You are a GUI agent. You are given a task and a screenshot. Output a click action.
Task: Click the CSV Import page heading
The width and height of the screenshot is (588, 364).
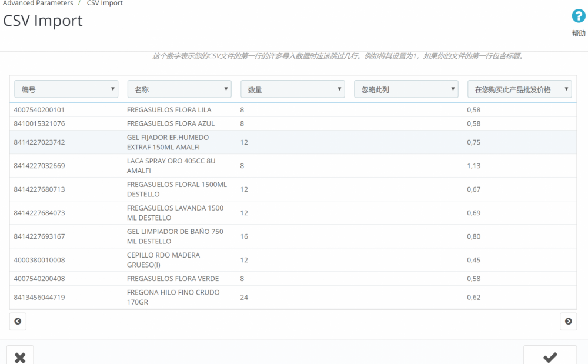point(43,21)
